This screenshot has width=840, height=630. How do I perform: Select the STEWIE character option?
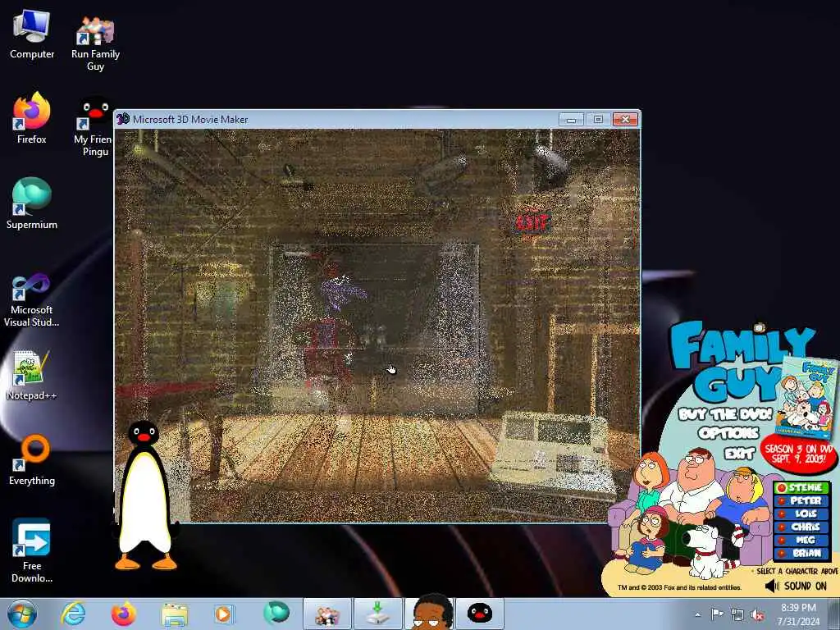pyautogui.click(x=802, y=487)
